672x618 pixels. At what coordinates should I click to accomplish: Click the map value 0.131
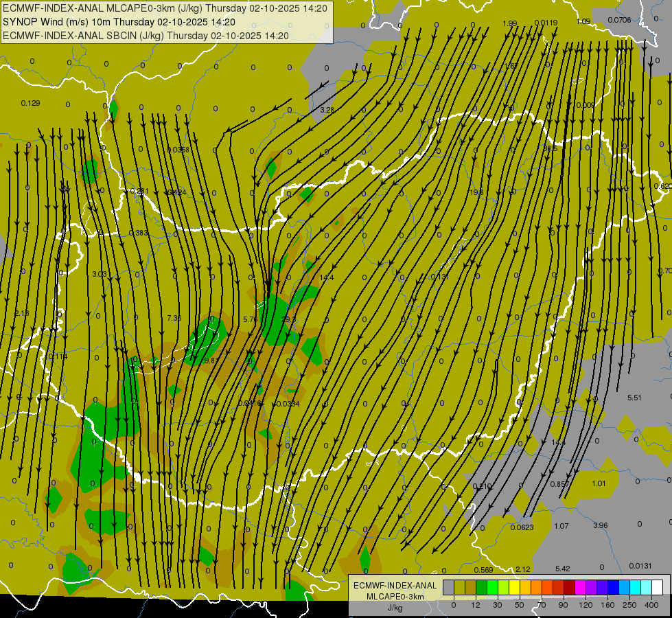pos(440,277)
